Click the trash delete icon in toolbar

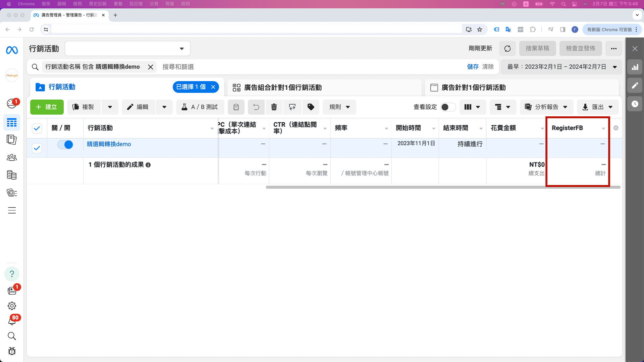[274, 107]
